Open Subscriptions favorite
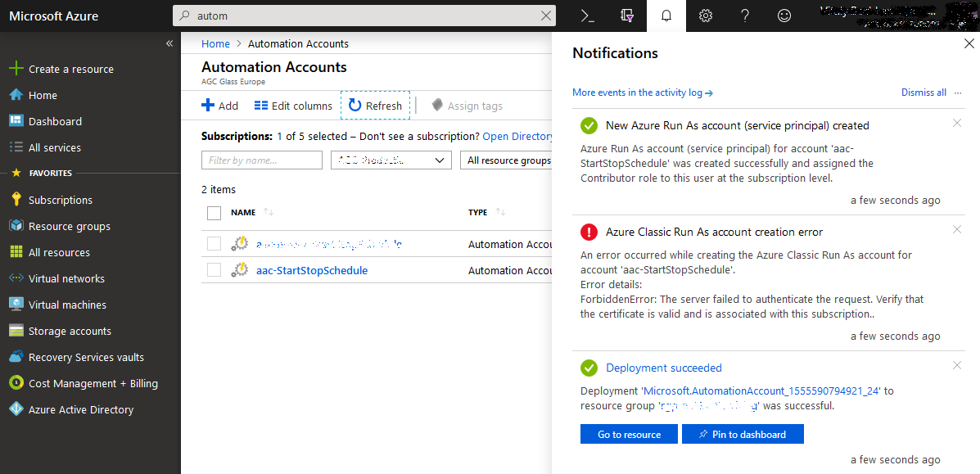This screenshot has width=980, height=474. pyautogui.click(x=51, y=200)
